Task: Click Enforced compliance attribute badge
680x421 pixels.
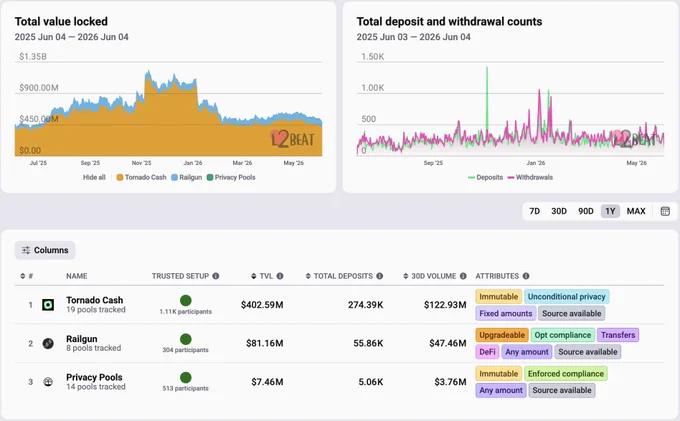Action: (566, 373)
